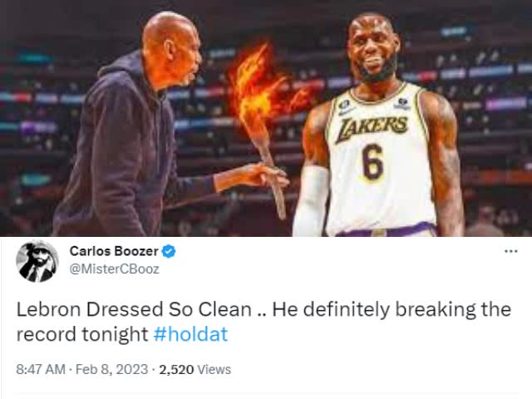Select the Carlos Boozer display name
Screen dimensions: 532x399
point(114,251)
